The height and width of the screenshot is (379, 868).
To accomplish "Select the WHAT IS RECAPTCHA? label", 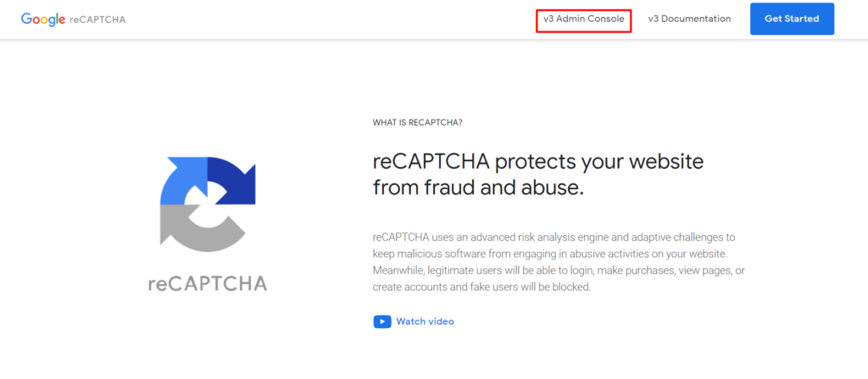I will tap(417, 122).
